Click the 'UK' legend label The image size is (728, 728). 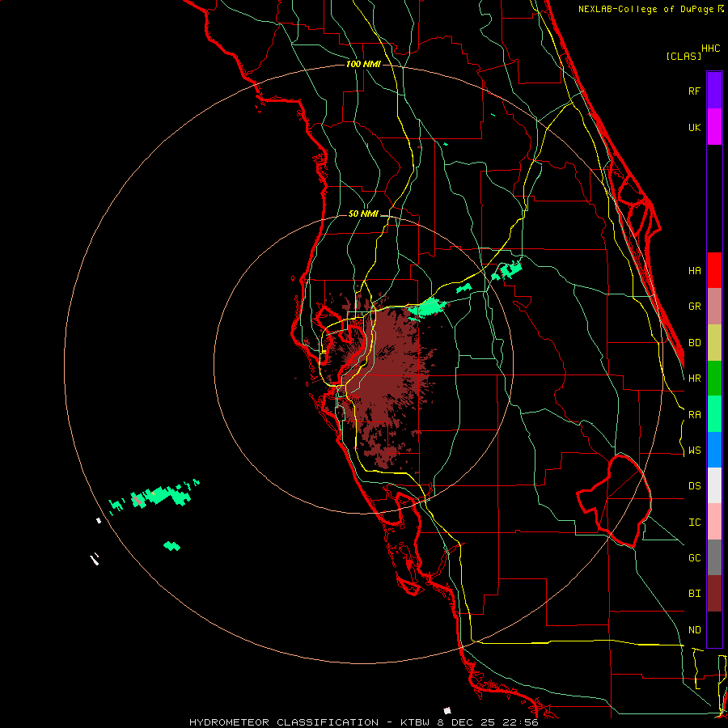coord(694,127)
